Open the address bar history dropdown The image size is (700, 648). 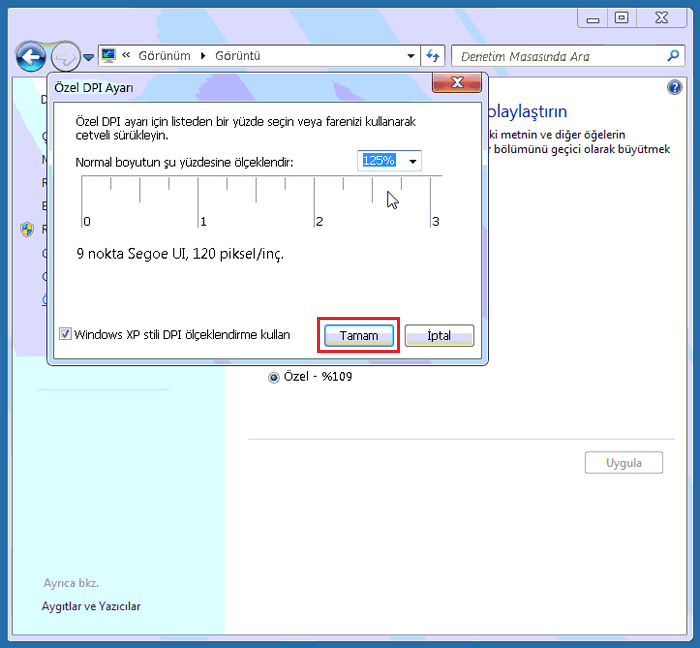[411, 56]
